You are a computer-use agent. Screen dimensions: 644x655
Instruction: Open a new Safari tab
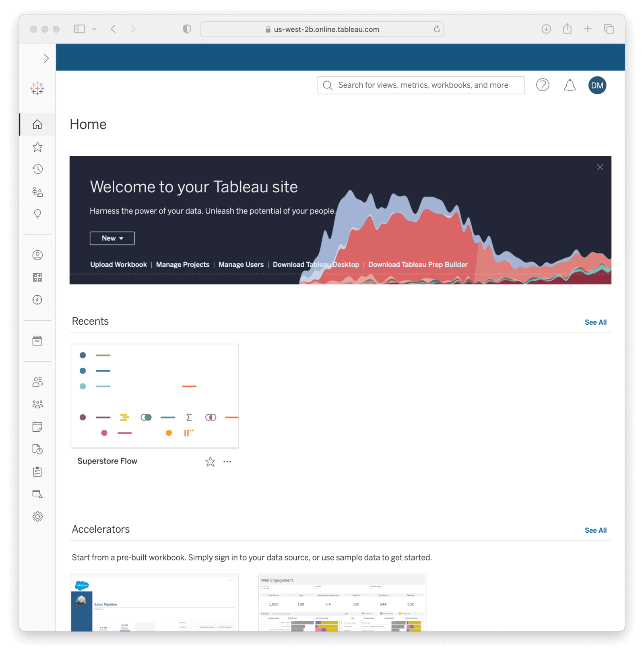pos(588,29)
